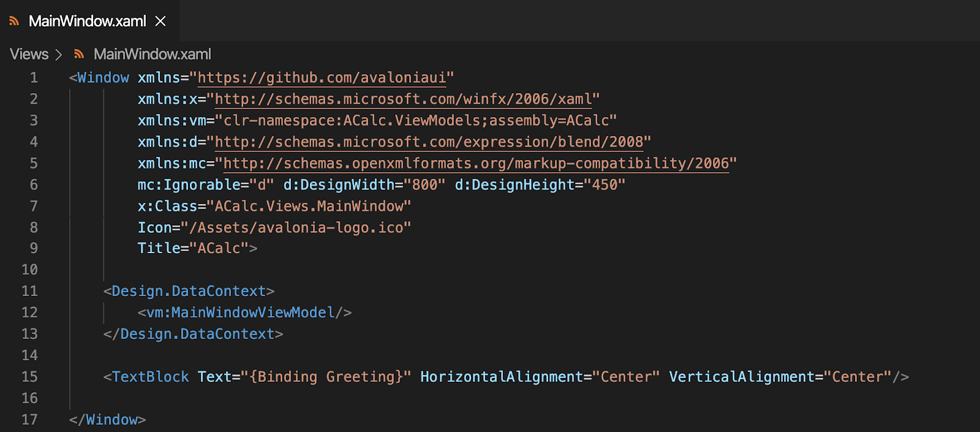
Task: Select the MainWindow.xaml editor tab
Action: [x=87, y=21]
